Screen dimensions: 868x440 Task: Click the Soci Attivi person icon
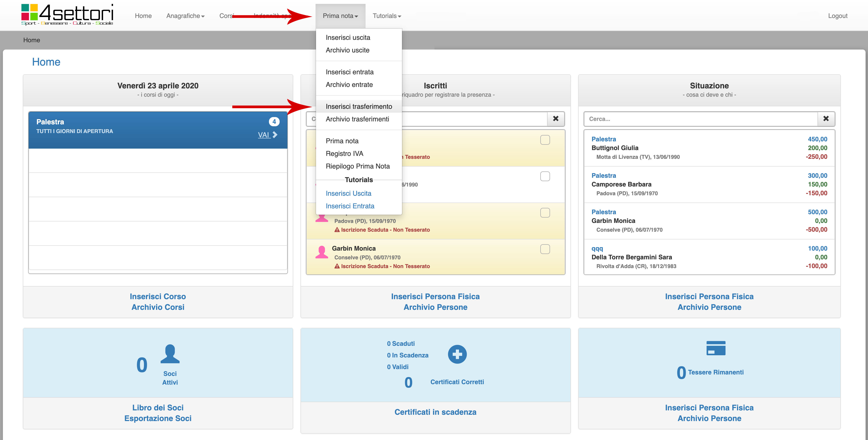point(170,354)
